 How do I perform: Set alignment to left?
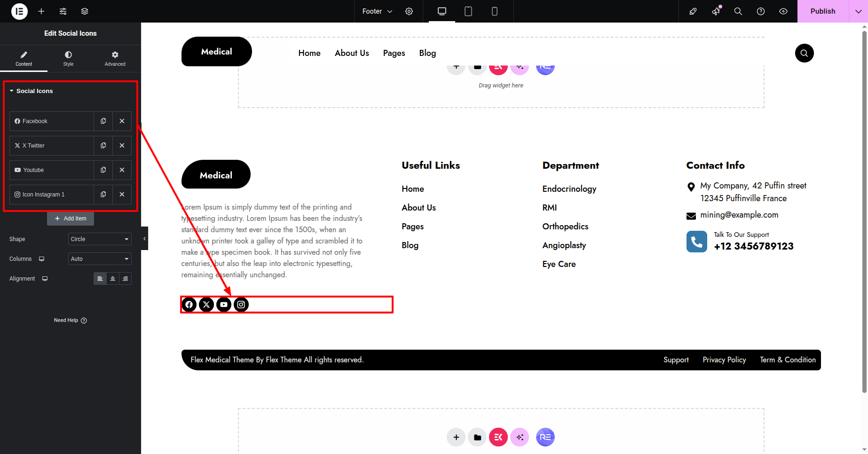100,279
